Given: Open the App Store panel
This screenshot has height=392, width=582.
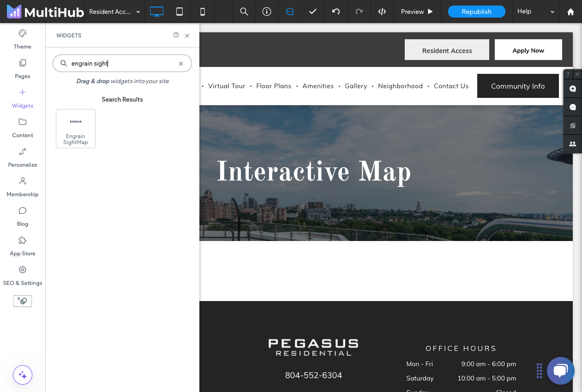Looking at the screenshot, I should [23, 246].
